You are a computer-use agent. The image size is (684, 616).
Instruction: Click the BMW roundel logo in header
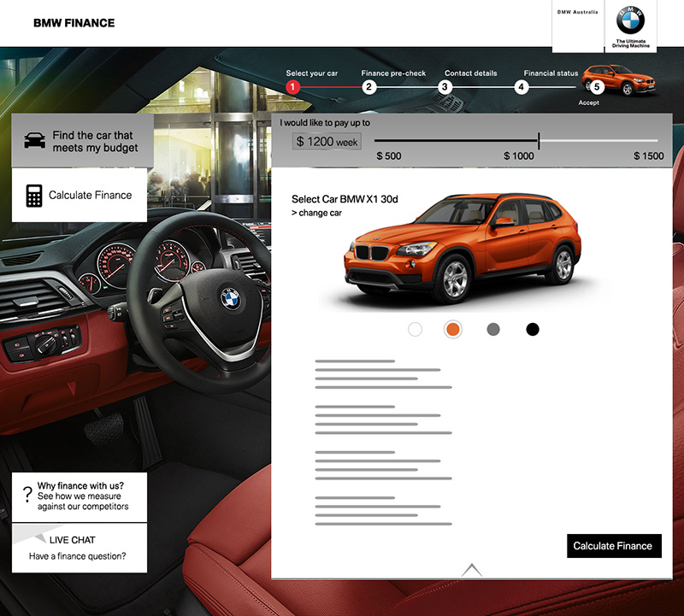tap(630, 19)
